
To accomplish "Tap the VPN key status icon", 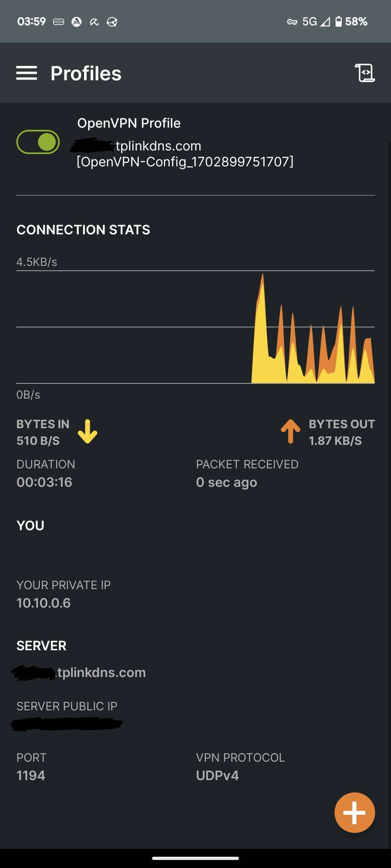I will pos(292,22).
